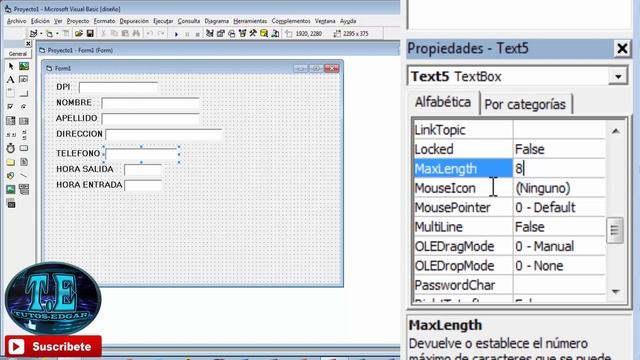The height and width of the screenshot is (360, 640).
Task: Click the properties list scrollbar thumb
Action: (x=615, y=230)
